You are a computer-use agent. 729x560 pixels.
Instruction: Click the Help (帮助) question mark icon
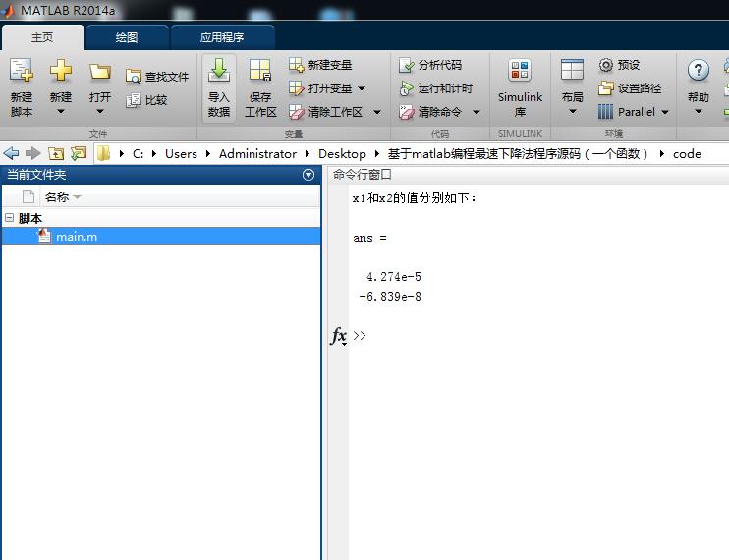click(x=698, y=70)
